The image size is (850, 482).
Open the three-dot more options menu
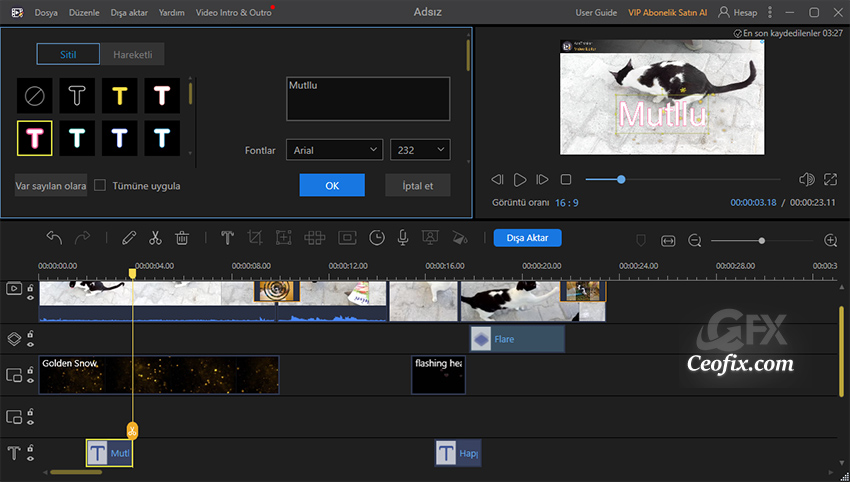coord(770,12)
